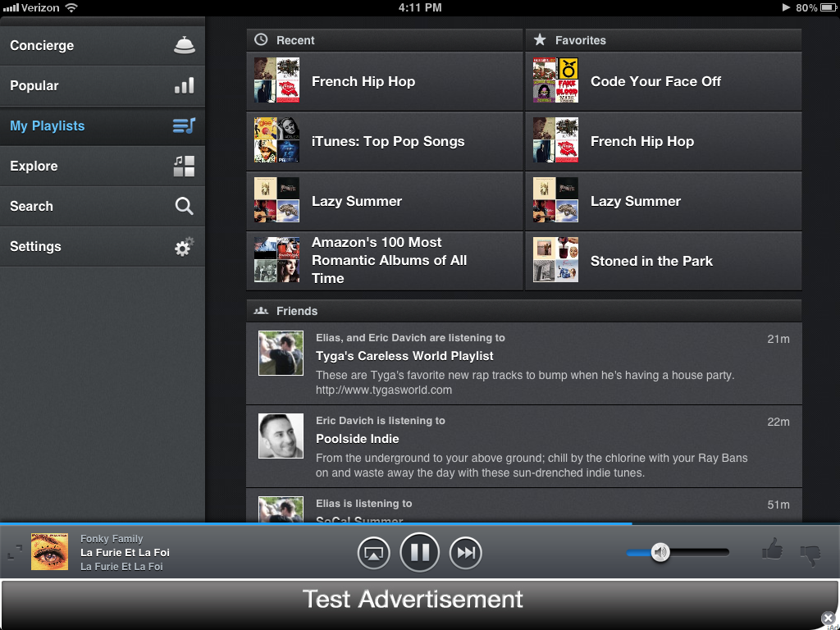840x630 pixels.
Task: Open AirPlay output options
Action: click(x=373, y=553)
